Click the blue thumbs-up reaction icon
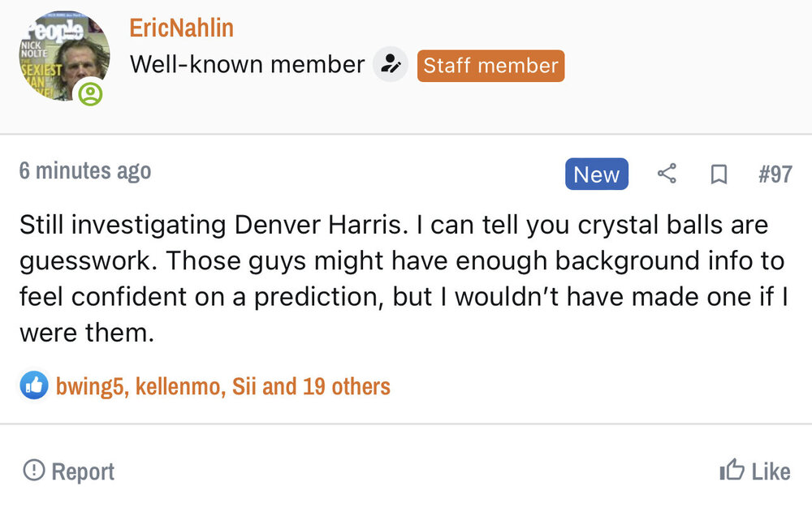This screenshot has height=512, width=812. [34, 386]
